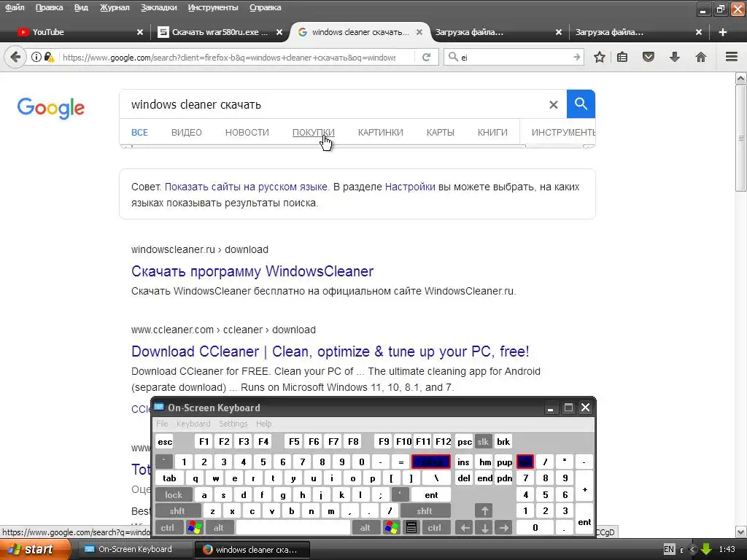The width and height of the screenshot is (747, 560).
Task: Toggle the lock (caps lock) key
Action: click(x=174, y=495)
